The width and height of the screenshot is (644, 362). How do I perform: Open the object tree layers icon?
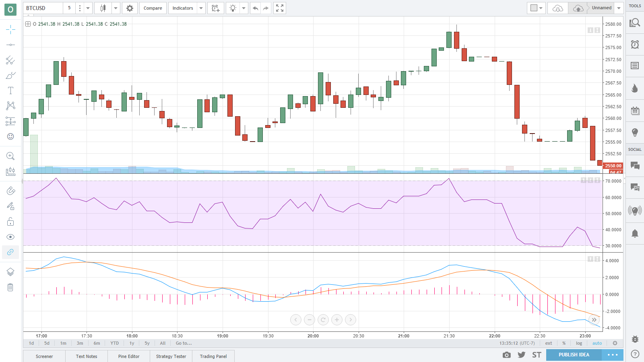tap(10, 272)
